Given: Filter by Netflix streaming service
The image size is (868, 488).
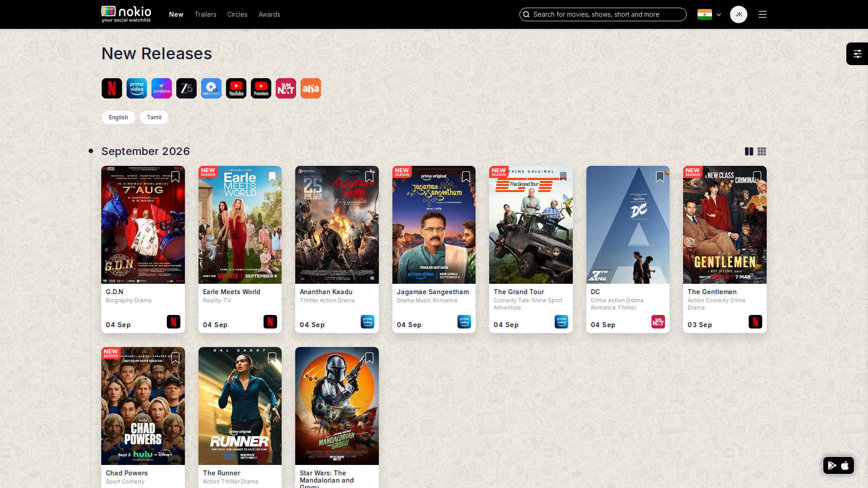Looking at the screenshot, I should [112, 89].
